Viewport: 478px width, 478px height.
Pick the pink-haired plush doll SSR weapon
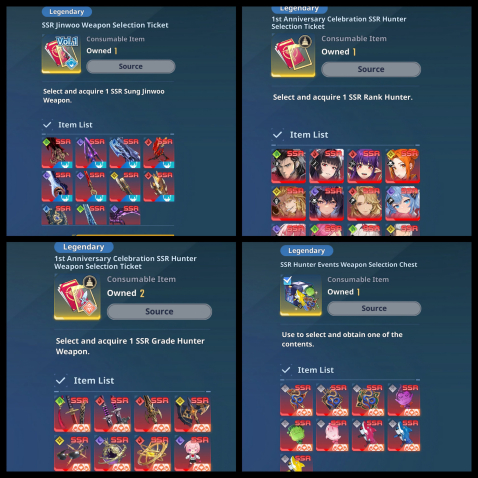point(193,453)
